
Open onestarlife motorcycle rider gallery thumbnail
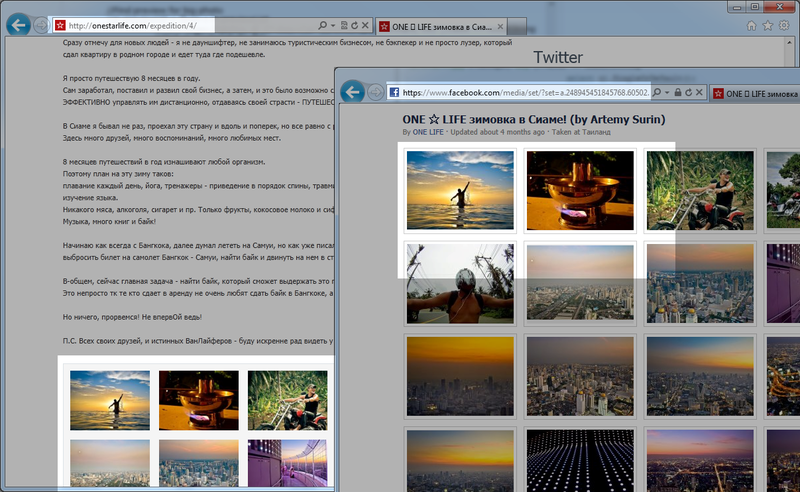click(x=288, y=400)
